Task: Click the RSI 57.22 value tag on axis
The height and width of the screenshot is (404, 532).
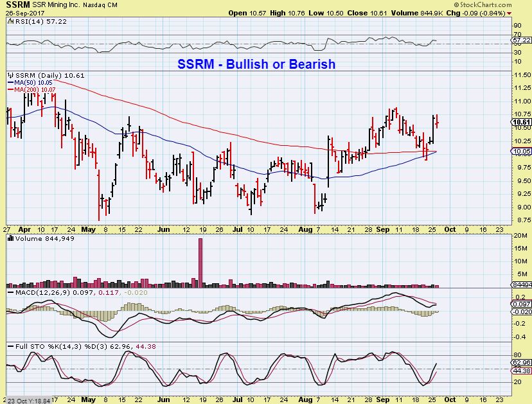Action: click(x=522, y=40)
